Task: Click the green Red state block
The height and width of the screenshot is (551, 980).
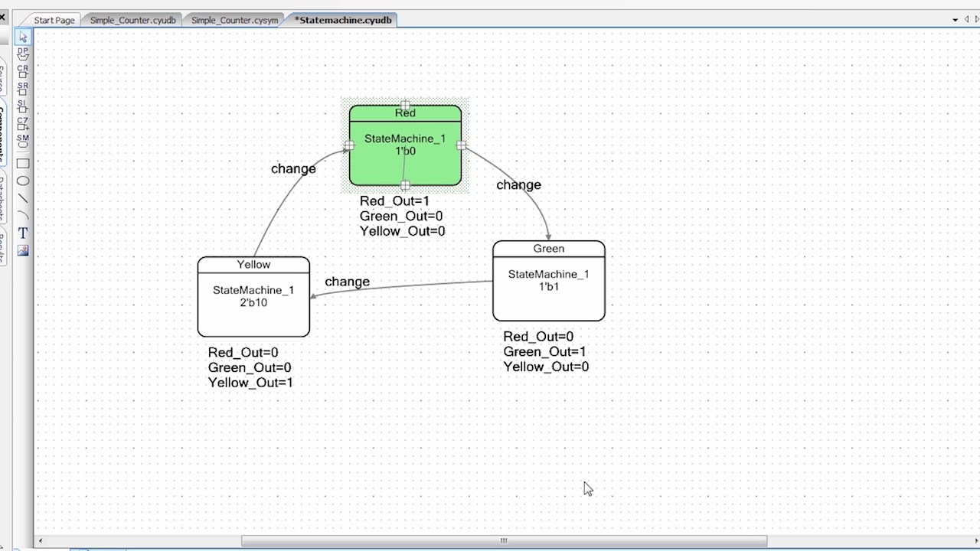Action: pos(405,145)
